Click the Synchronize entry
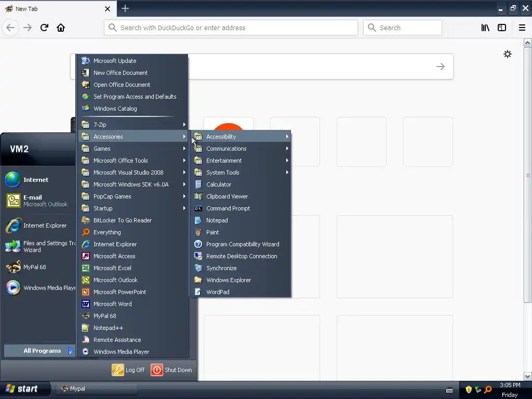The height and width of the screenshot is (399, 532). point(241,268)
